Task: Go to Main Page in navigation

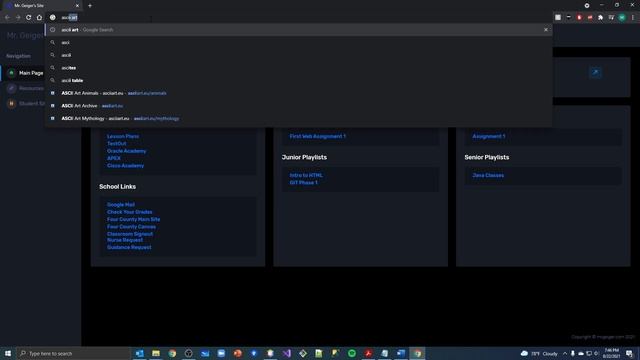Action: coord(31,73)
